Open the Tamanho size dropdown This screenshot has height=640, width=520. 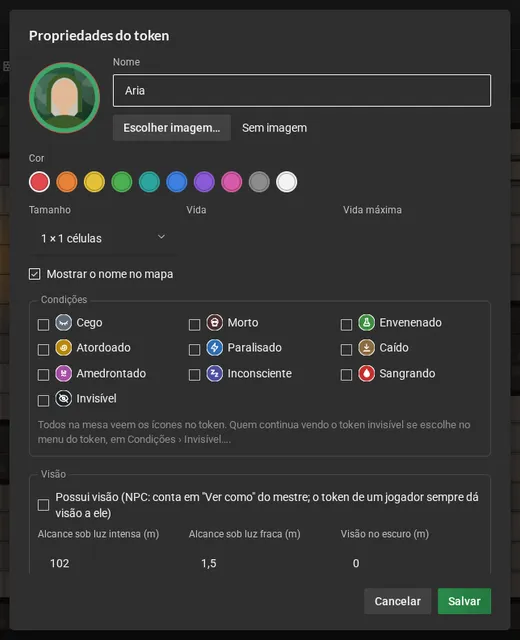(103, 238)
